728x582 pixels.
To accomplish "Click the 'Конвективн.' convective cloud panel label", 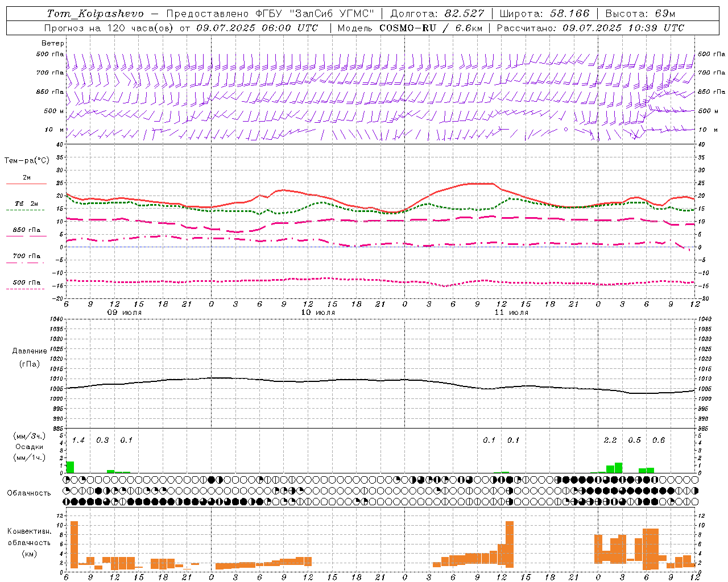I will [29, 531].
